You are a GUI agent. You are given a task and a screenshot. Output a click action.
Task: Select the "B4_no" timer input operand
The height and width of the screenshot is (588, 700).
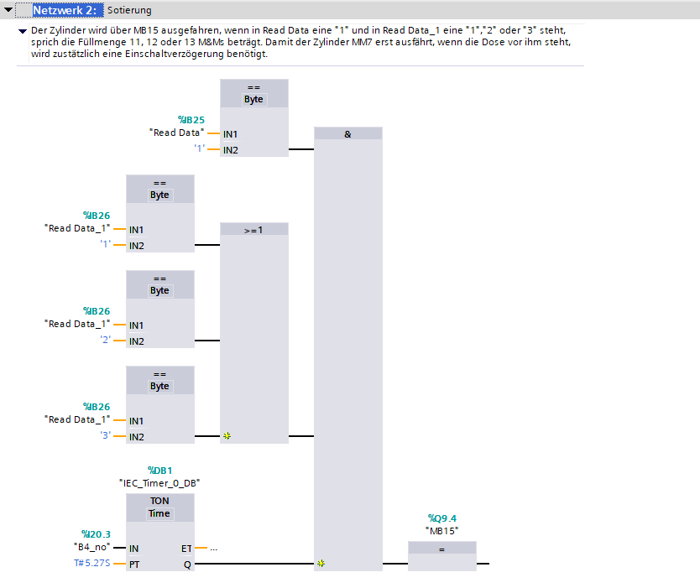pyautogui.click(x=91, y=547)
